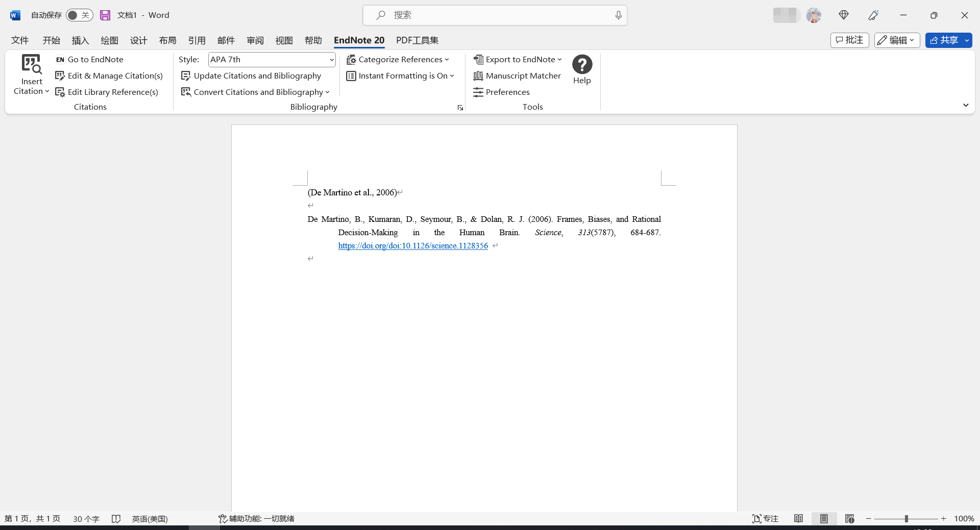
Task: Switch to Read Mode view
Action: [x=798, y=519]
